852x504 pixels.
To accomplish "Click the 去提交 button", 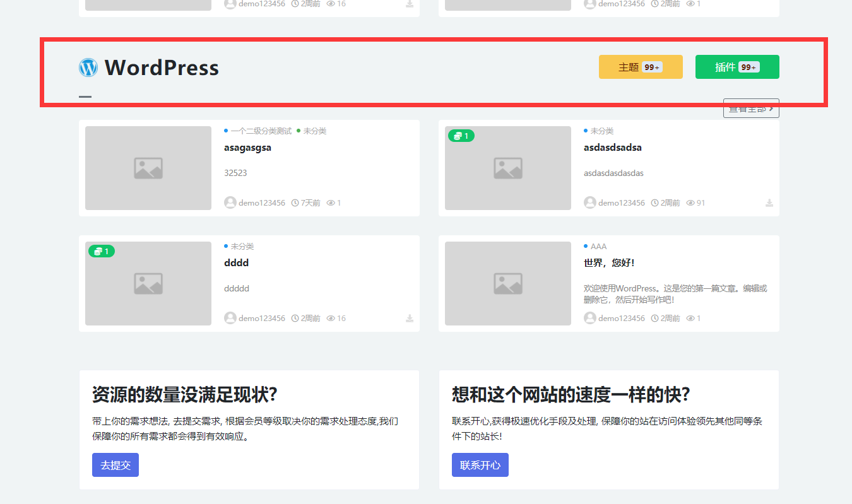I will tap(115, 464).
